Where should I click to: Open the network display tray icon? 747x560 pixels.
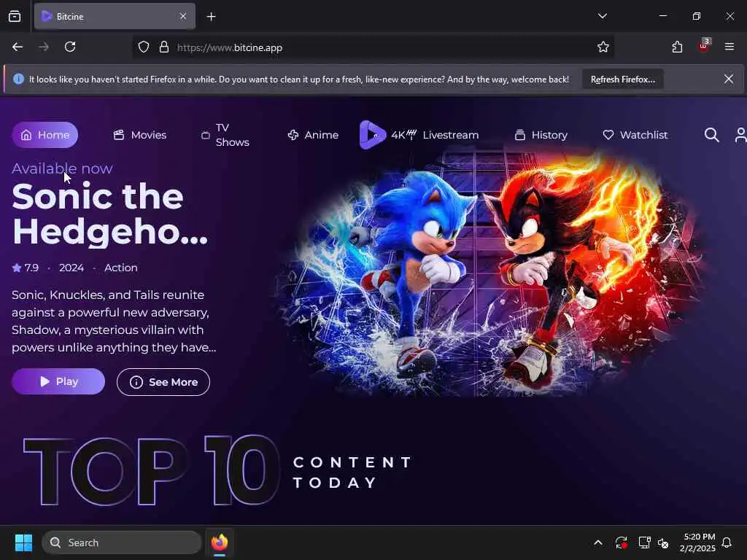pos(644,542)
